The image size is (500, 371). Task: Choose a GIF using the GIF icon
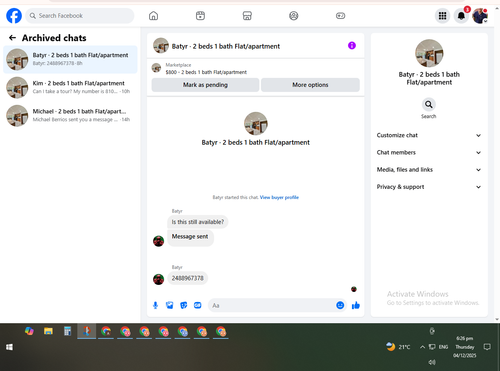pyautogui.click(x=198, y=305)
